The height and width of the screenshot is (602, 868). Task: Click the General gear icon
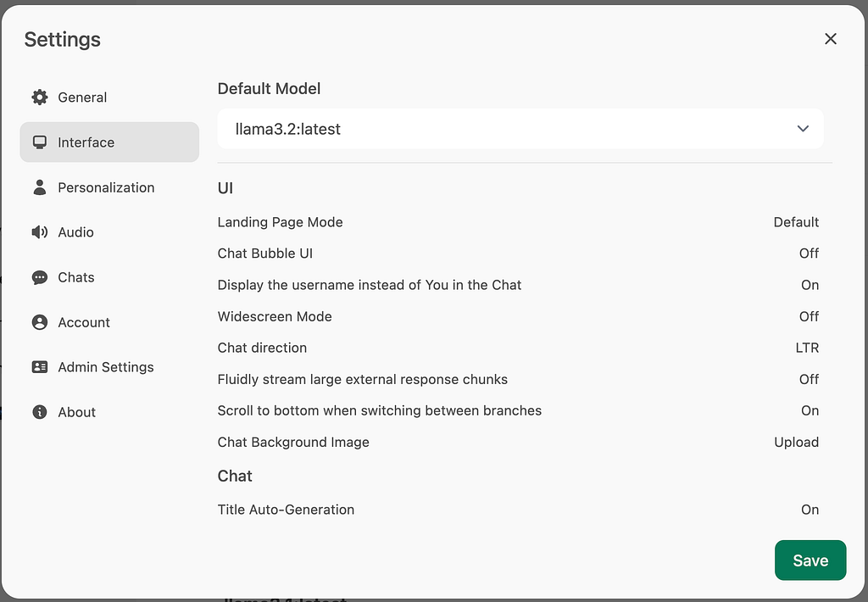coord(39,97)
